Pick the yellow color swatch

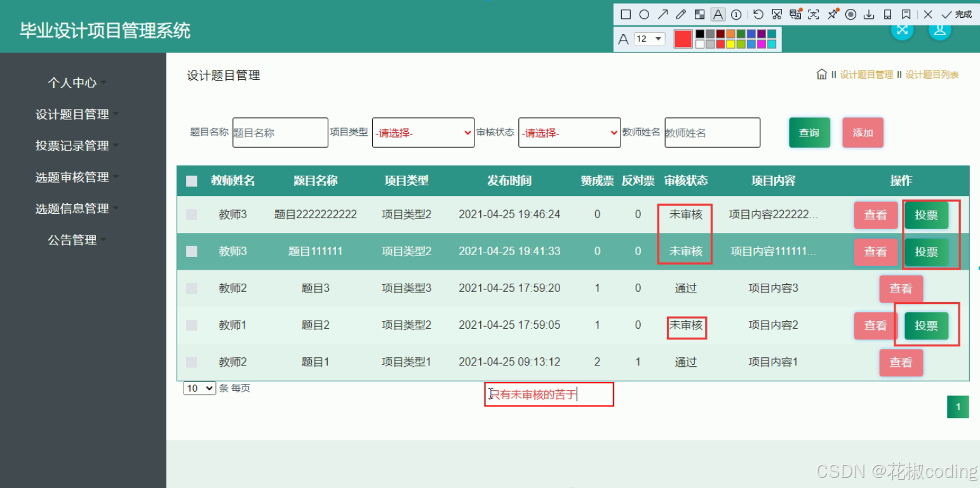coord(730,44)
